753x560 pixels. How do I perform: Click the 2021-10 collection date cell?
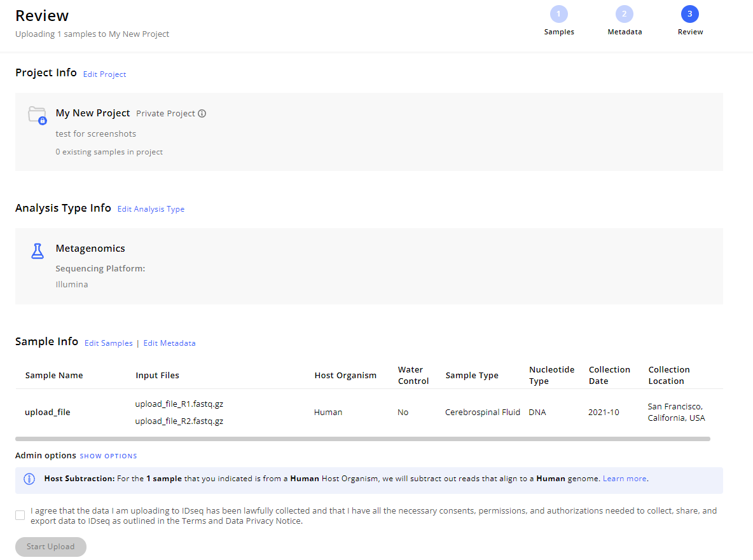tap(604, 412)
